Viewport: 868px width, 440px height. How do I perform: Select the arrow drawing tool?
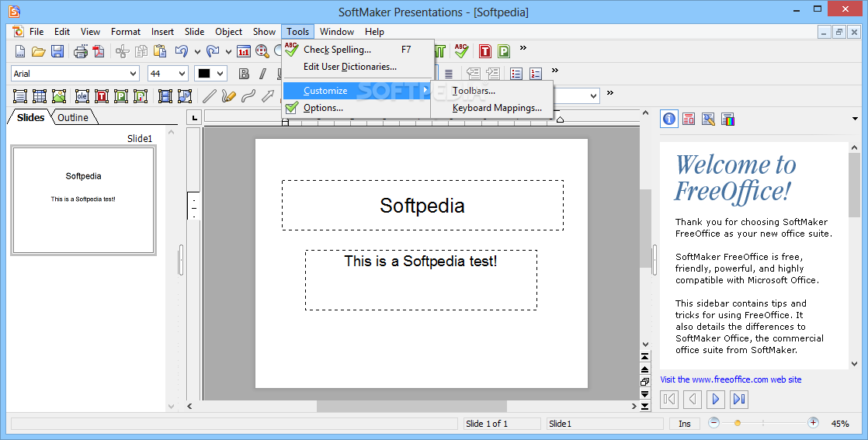pos(267,96)
